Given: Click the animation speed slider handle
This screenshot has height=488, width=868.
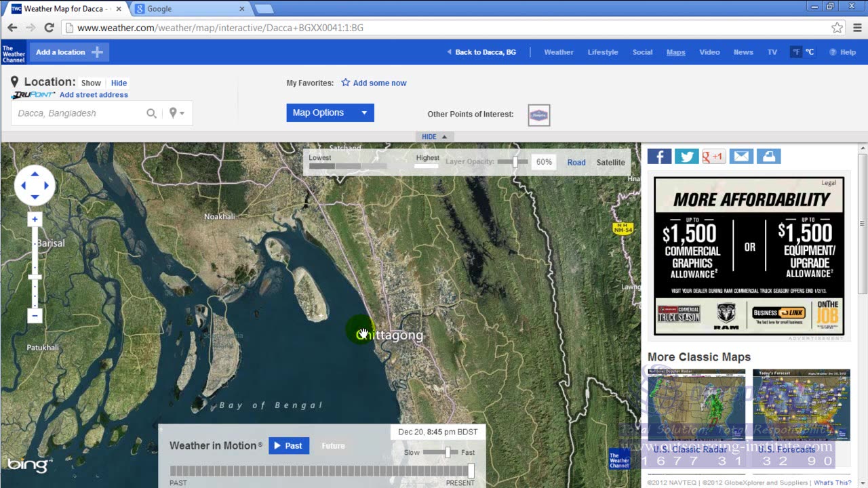Looking at the screenshot, I should click(448, 452).
